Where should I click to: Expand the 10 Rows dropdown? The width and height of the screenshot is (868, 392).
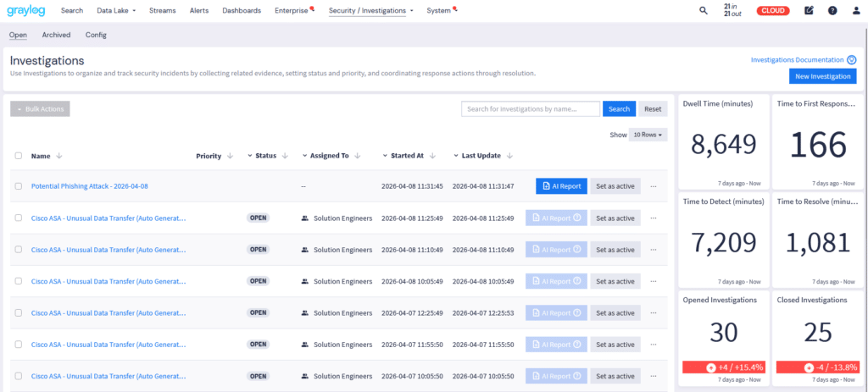tap(648, 135)
